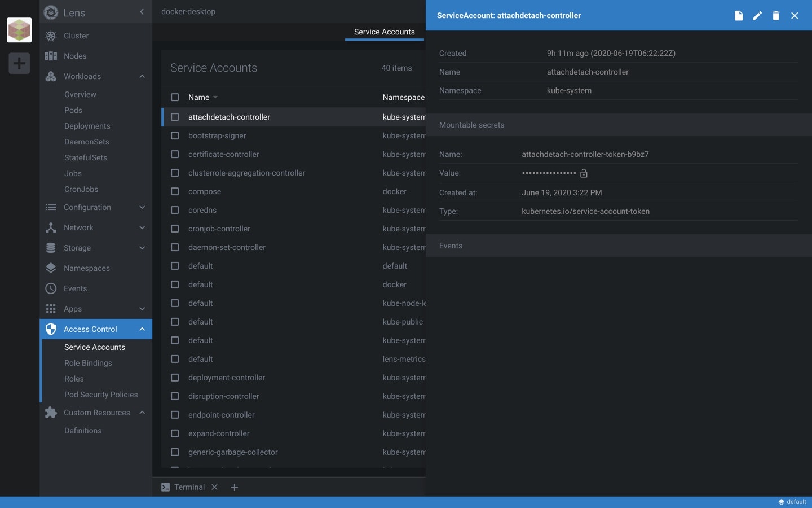Open Roles under Access Control

pyautogui.click(x=74, y=379)
